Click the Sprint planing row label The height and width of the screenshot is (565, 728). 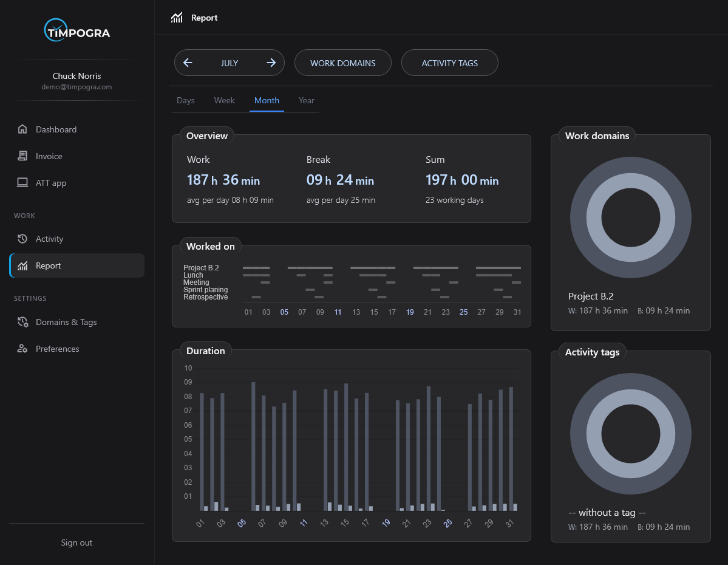coord(205,290)
